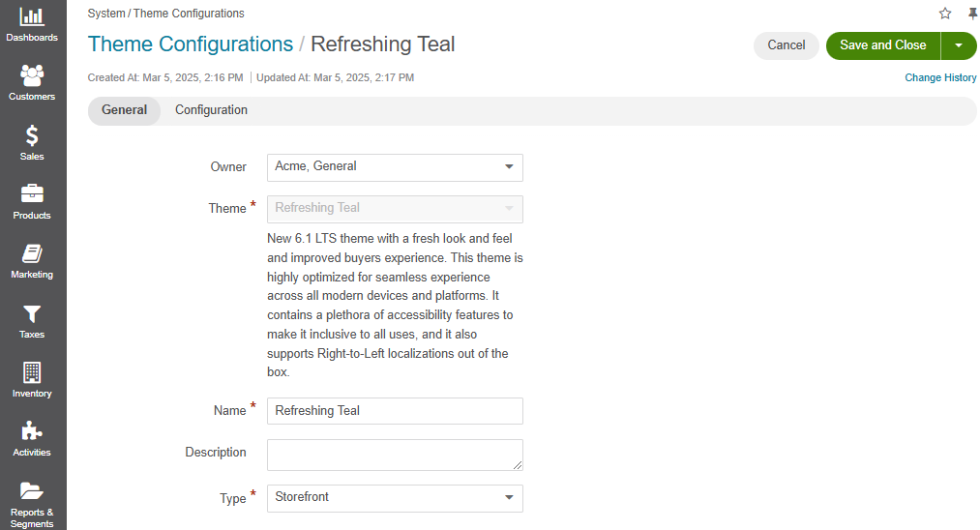Switch to the Configuration tab
Image resolution: width=980 pixels, height=530 pixels.
click(211, 110)
